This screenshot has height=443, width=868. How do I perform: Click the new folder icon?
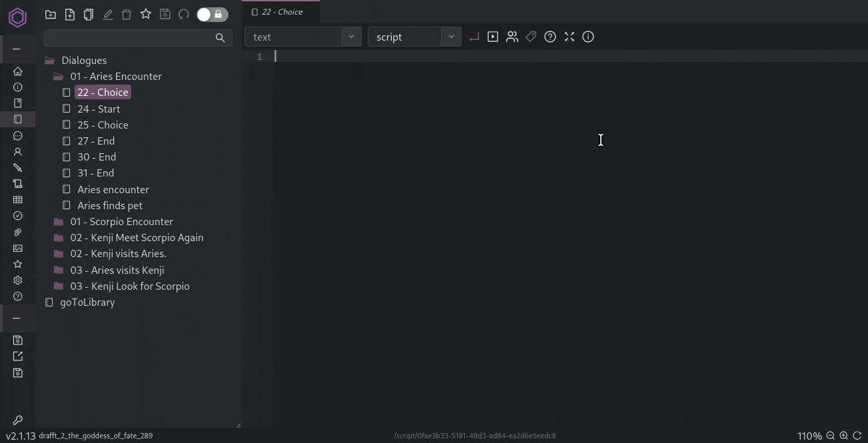click(x=50, y=15)
